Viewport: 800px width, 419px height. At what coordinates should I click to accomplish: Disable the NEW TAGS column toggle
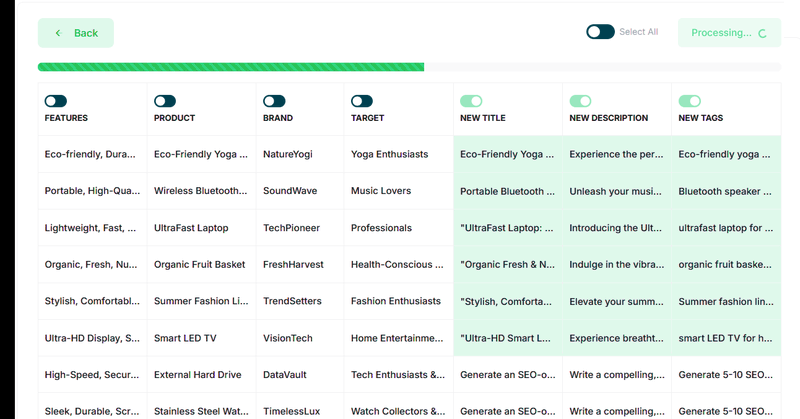click(690, 101)
